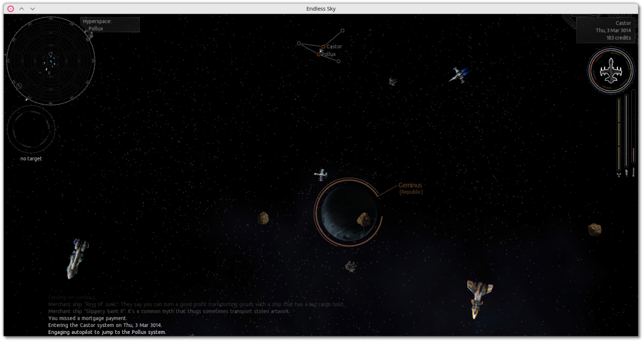Click the Pollux system node on mini-map
Image resolution: width=644 pixels, height=342 pixels.
point(318,54)
